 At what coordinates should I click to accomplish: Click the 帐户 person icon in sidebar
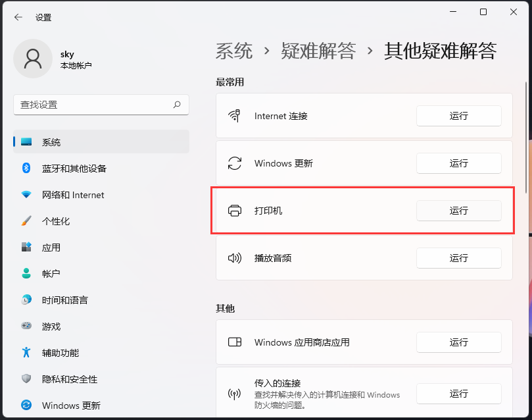(x=26, y=273)
